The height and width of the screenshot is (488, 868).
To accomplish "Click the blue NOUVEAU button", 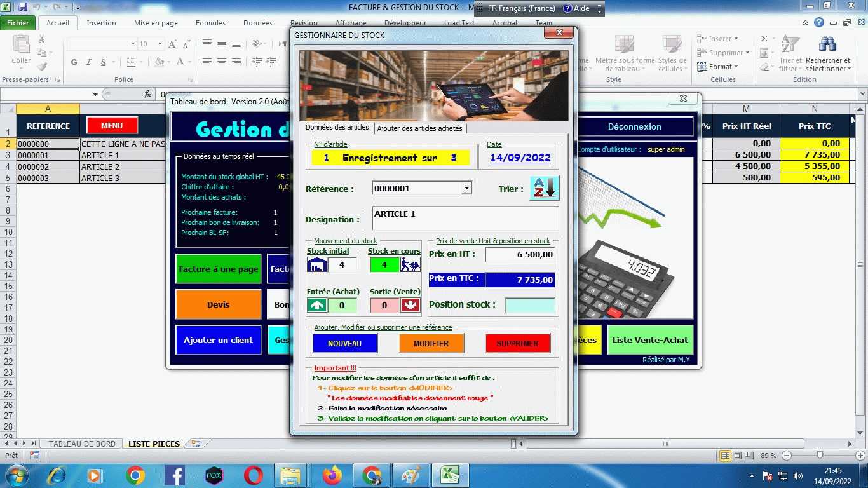I will [x=345, y=344].
